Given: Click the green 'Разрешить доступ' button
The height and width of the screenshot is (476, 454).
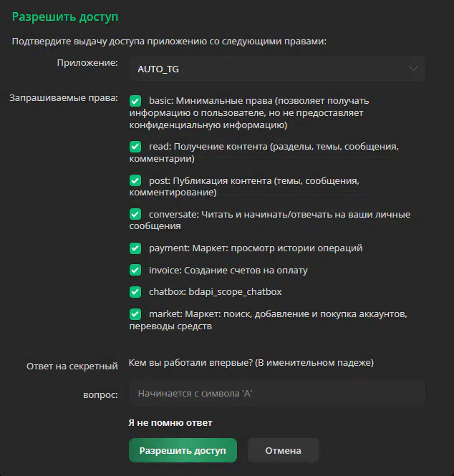Looking at the screenshot, I should pos(183,450).
